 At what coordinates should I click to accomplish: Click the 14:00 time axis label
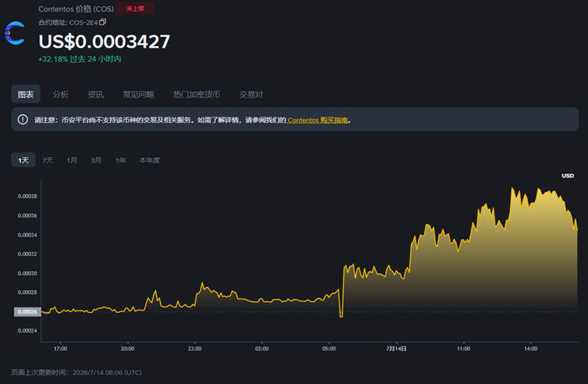tap(531, 349)
